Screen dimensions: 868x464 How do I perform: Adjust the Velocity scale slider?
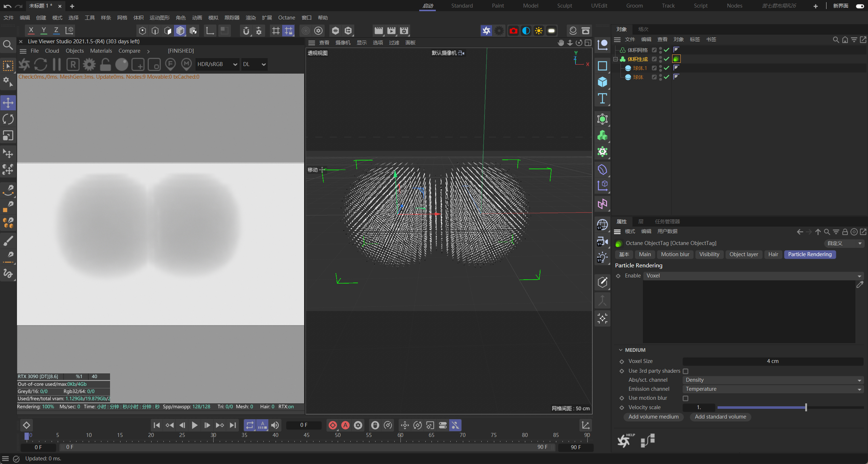(806, 407)
